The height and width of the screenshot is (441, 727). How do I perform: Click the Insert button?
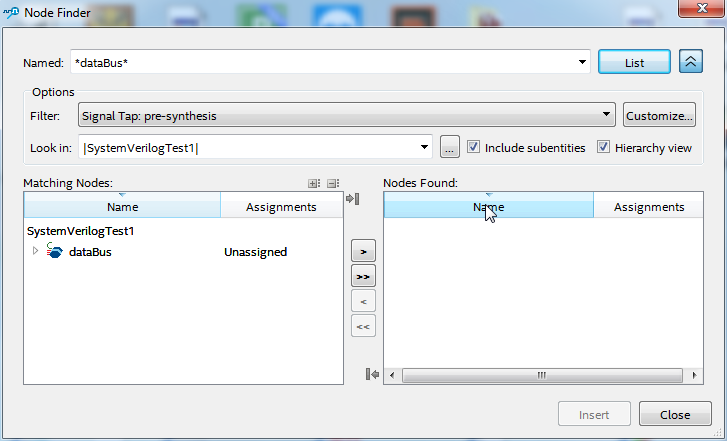tap(594, 414)
